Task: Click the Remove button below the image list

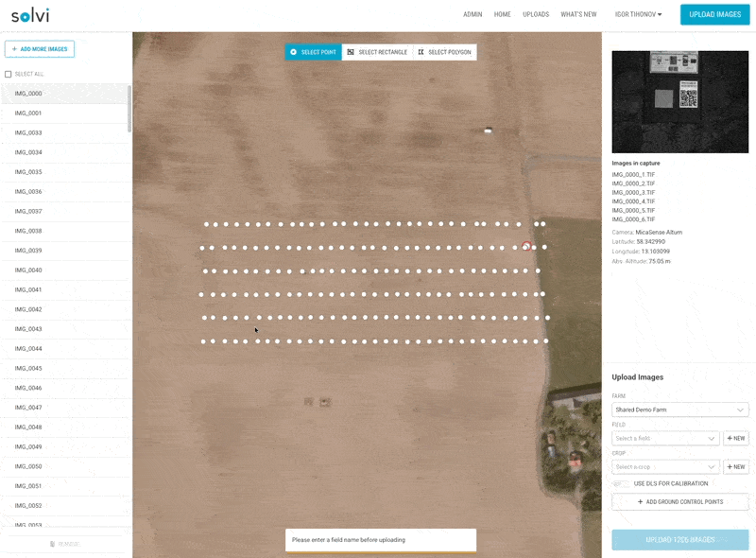Action: [x=65, y=544]
